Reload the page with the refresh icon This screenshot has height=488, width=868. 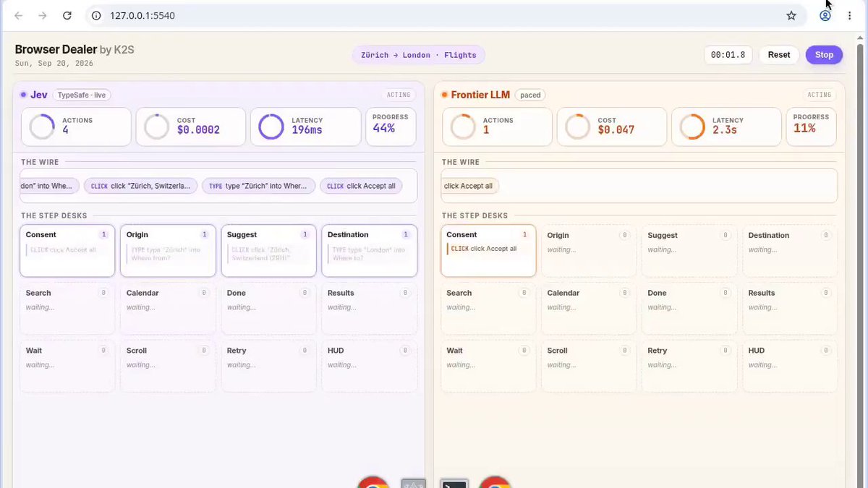coord(67,15)
